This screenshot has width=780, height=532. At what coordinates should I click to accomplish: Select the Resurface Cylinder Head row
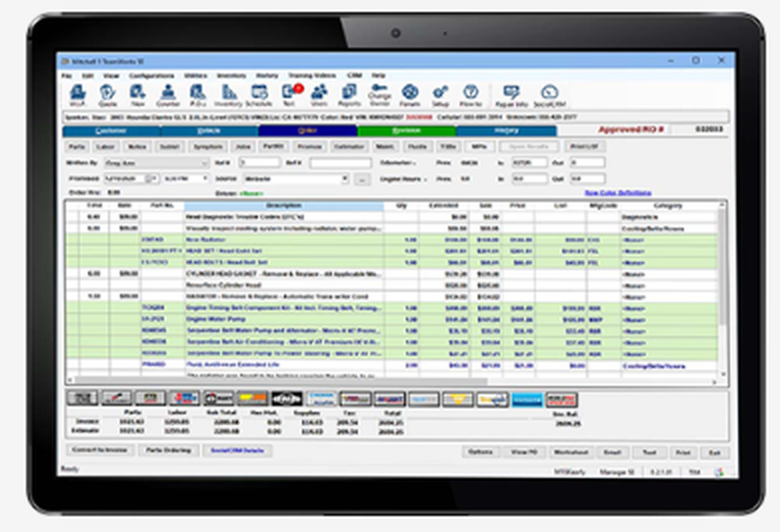tap(392, 286)
